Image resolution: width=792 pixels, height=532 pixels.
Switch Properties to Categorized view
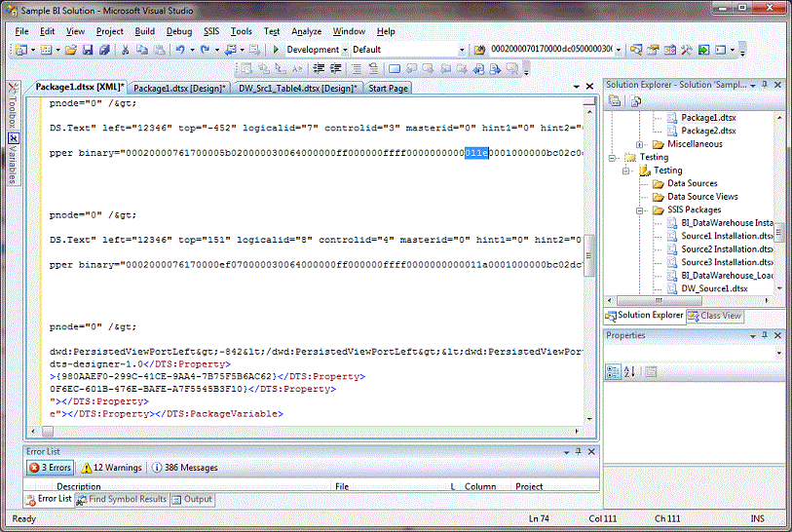click(x=613, y=372)
